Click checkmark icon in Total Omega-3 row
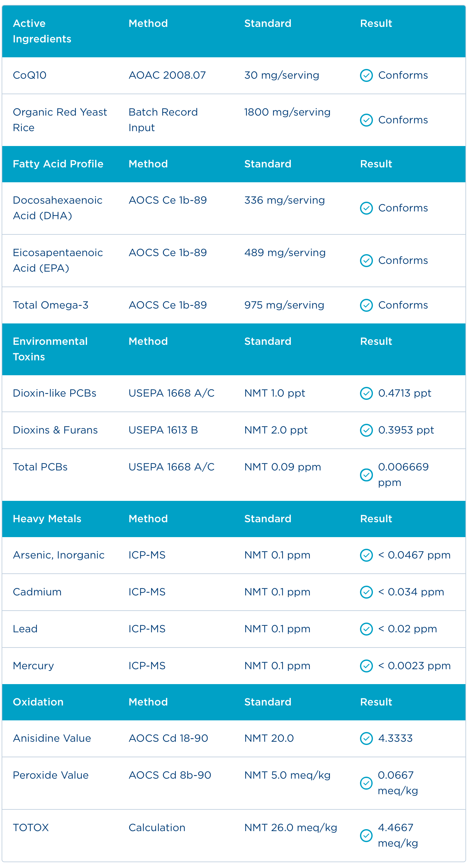The image size is (469, 868). tap(366, 305)
